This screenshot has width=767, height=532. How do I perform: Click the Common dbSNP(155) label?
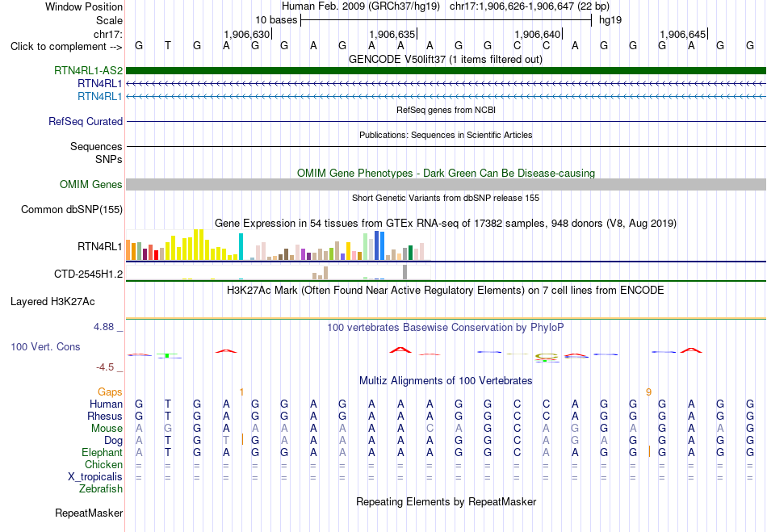(72, 209)
